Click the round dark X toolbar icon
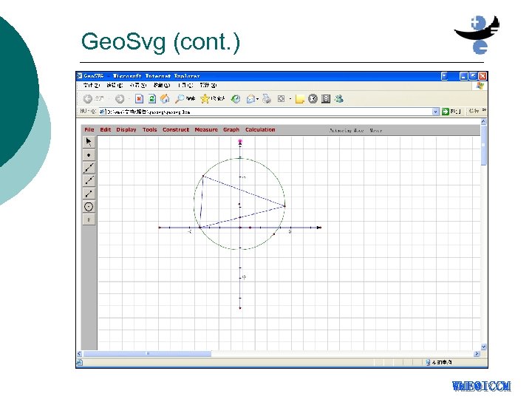532x399 pixels. [313, 99]
